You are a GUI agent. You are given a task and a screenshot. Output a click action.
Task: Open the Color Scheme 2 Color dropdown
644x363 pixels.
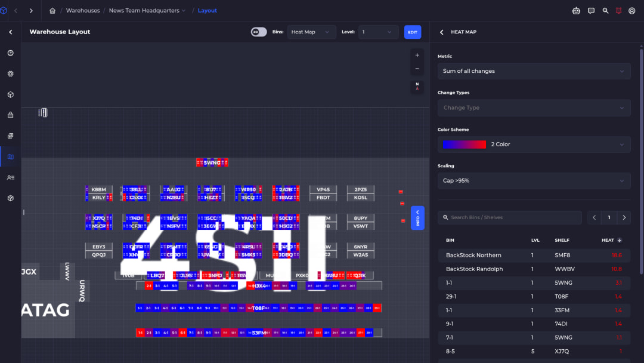(x=534, y=144)
